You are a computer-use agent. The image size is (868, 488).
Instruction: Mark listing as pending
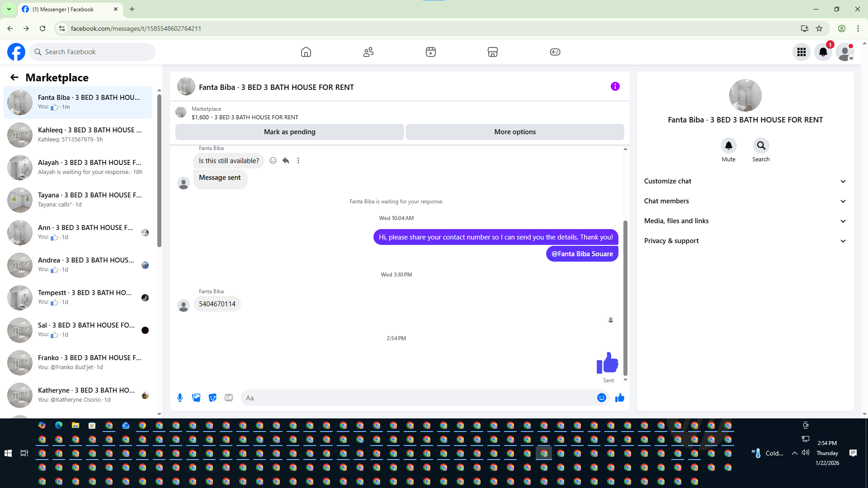pos(290,132)
